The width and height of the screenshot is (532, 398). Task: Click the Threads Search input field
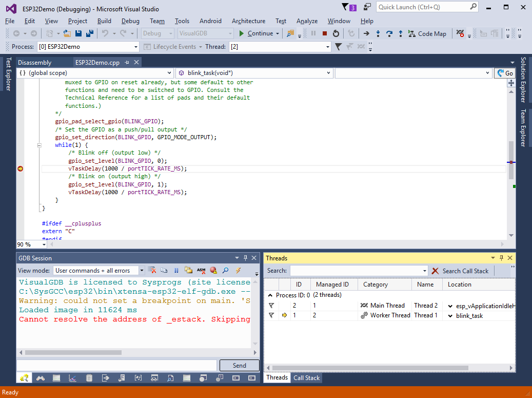click(x=358, y=271)
